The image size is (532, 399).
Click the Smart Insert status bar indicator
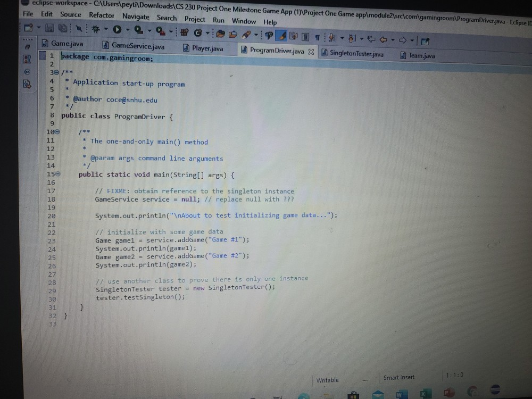398,377
